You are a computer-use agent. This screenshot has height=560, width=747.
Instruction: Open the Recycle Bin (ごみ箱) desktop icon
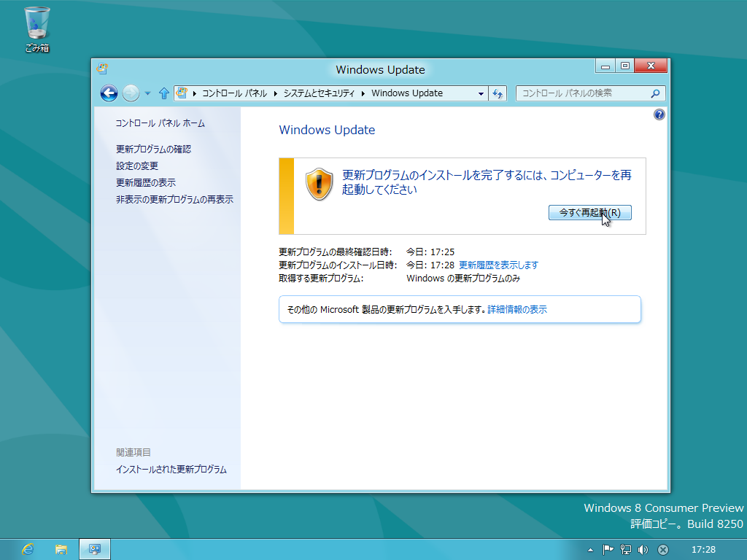point(37,29)
